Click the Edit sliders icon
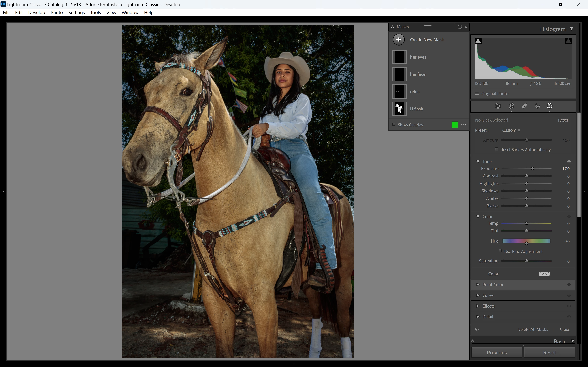The image size is (588, 367). point(498,106)
